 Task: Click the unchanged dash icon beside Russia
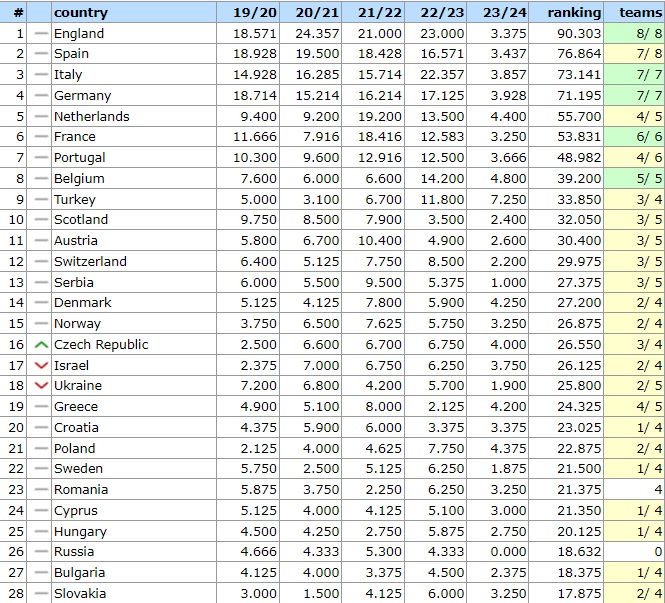pos(41,552)
